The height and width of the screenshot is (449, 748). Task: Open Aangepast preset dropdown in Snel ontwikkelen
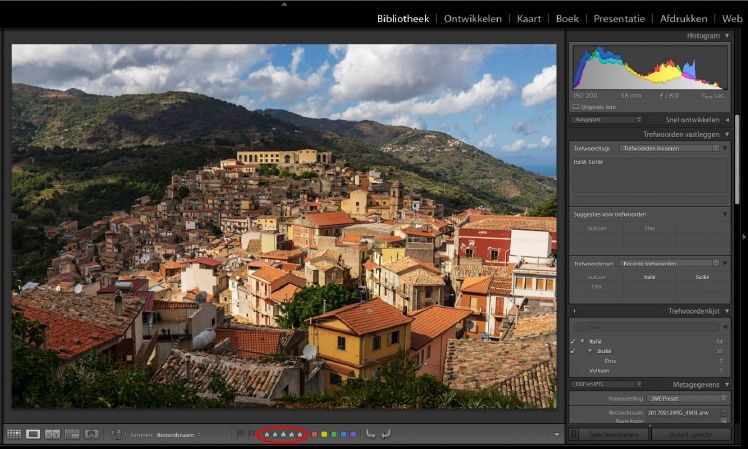[x=606, y=120]
